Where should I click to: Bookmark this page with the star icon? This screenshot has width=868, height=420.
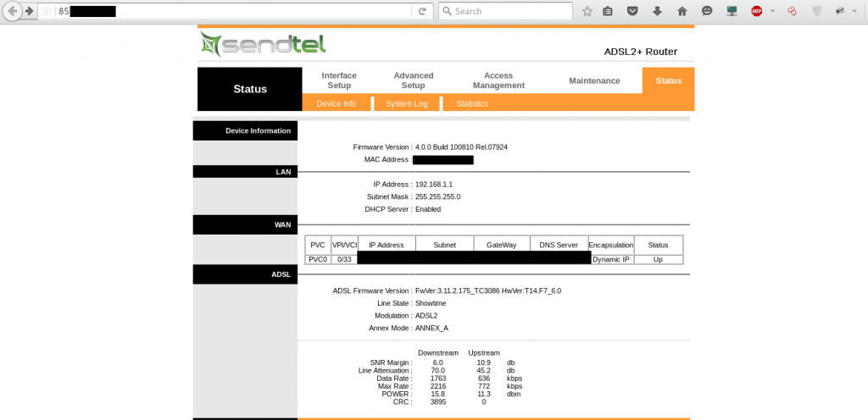click(x=587, y=11)
